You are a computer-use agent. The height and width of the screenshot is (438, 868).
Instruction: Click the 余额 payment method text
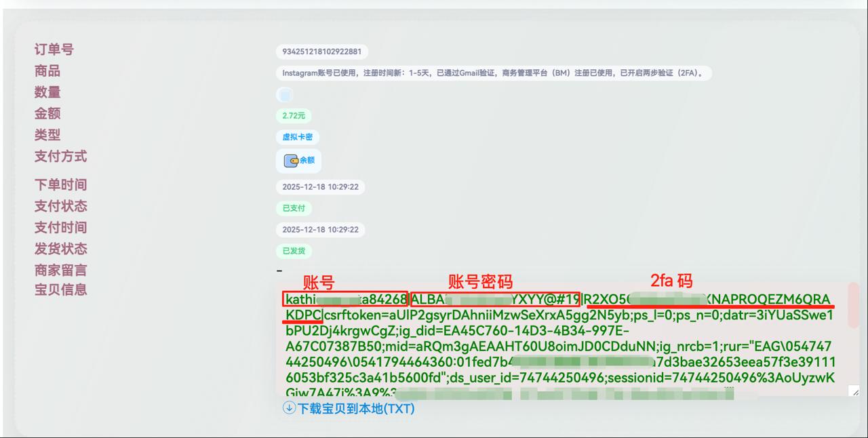tap(307, 161)
